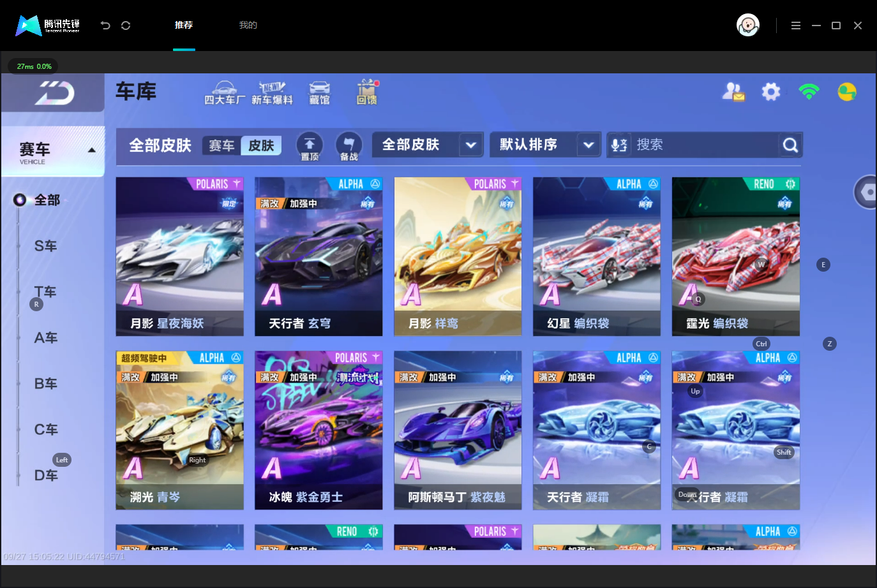Image resolution: width=877 pixels, height=588 pixels.
Task: Switch to the 推荐 tab
Action: click(x=184, y=26)
